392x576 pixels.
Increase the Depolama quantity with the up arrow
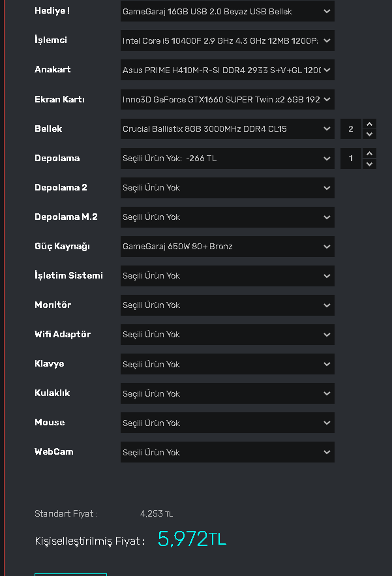coord(370,153)
